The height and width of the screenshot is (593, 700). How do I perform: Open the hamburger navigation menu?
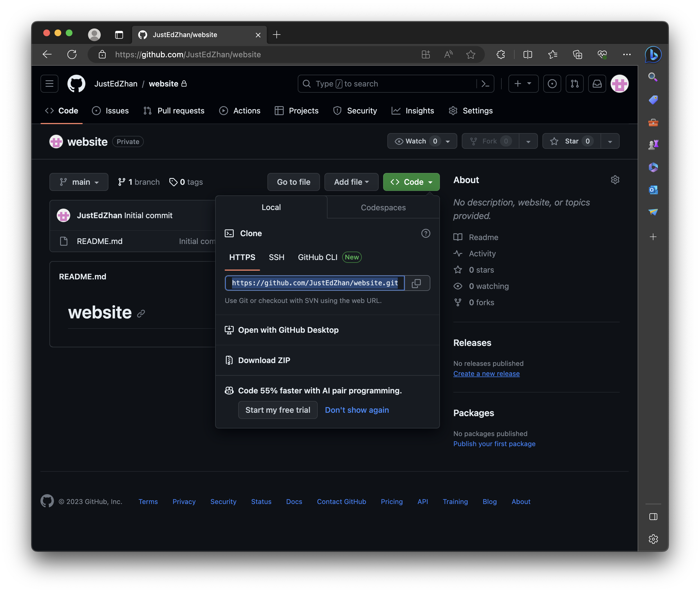click(x=49, y=84)
